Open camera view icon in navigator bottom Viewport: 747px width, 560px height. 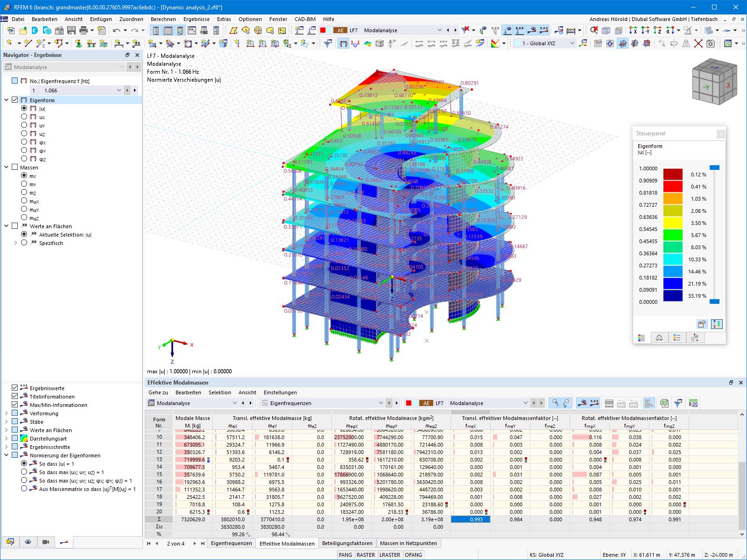point(46,542)
